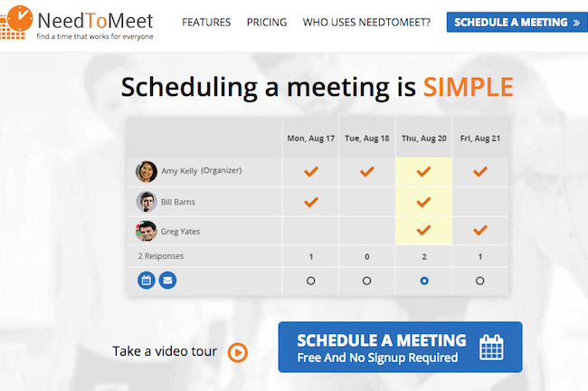This screenshot has width=588, height=391.
Task: Open the Take a video tour link
Action: 165,351
